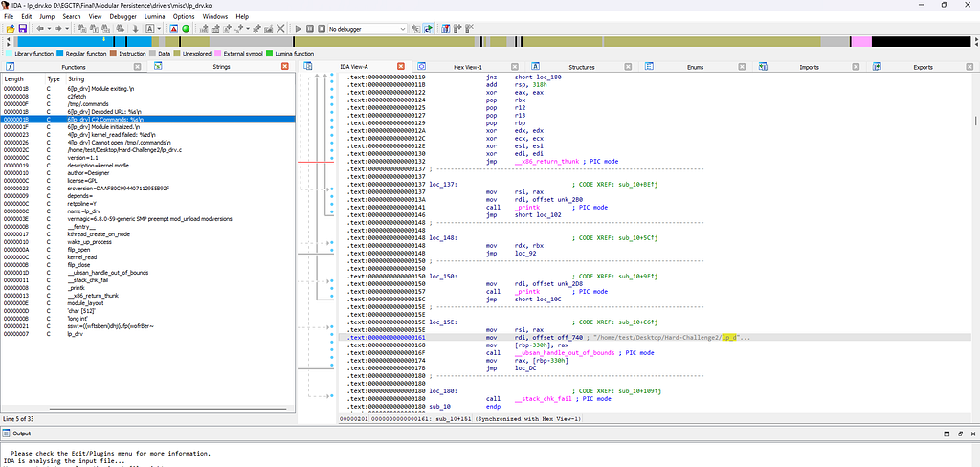
Task: Select the 'c2fetch' string row
Action: [148, 97]
